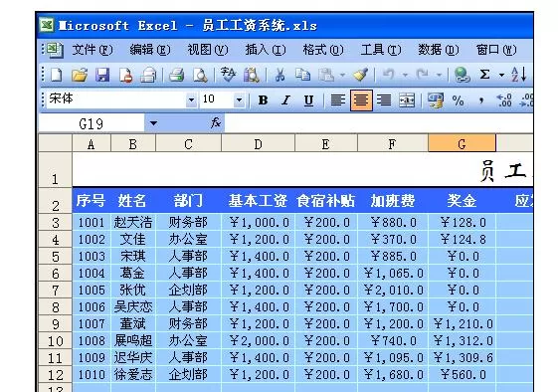558x392 pixels.
Task: Select the cell with name 赵天浩
Action: pos(133,223)
